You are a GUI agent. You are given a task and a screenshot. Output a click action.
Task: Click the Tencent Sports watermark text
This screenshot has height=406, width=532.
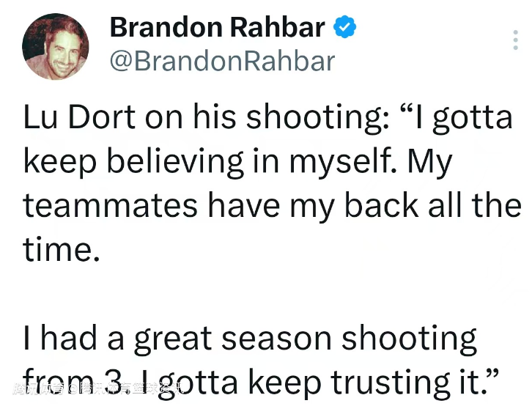click(98, 388)
